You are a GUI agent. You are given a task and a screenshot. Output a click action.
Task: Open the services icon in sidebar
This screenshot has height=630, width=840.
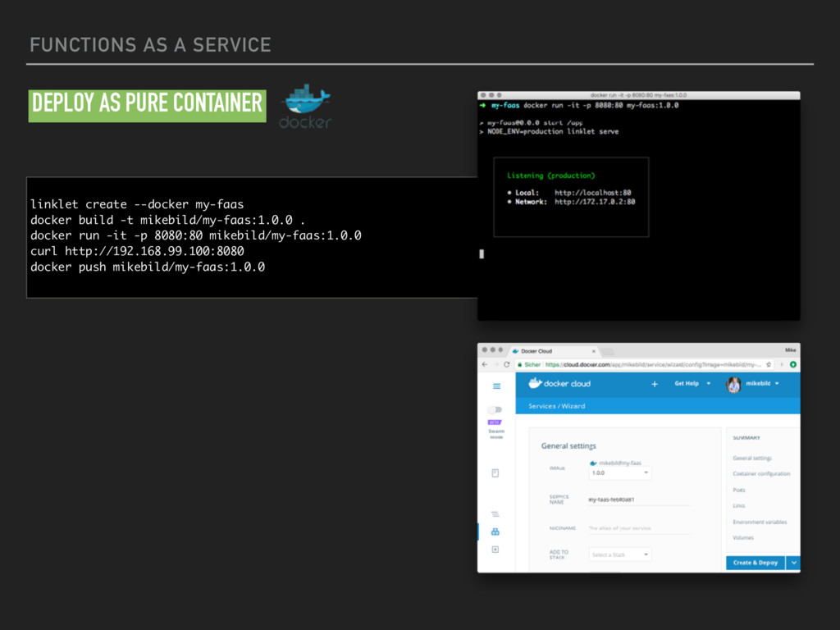495,532
